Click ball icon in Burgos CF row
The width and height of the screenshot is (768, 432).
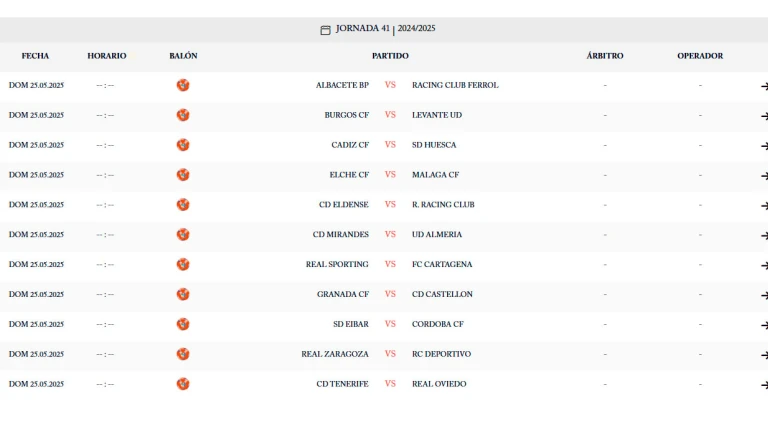coord(183,115)
